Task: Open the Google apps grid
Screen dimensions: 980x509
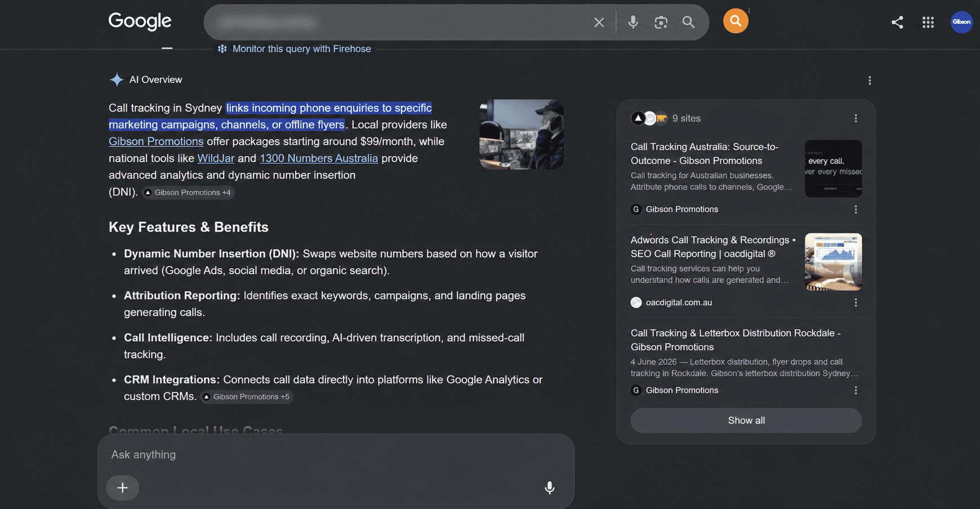Action: pyautogui.click(x=928, y=22)
